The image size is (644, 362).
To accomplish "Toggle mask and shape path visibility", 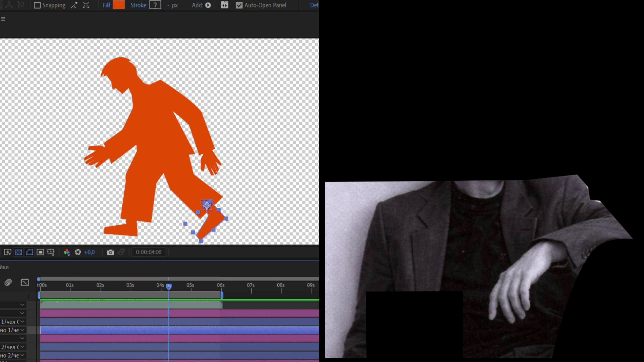I will [x=30, y=252].
